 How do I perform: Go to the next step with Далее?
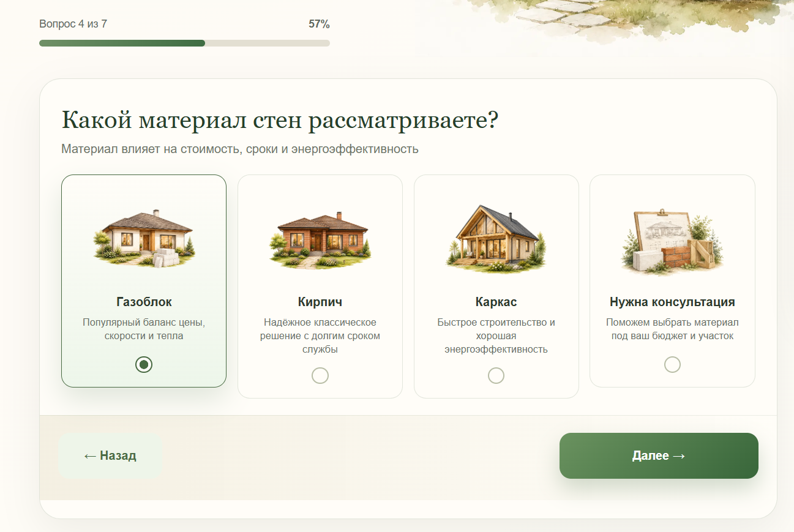pyautogui.click(x=659, y=455)
